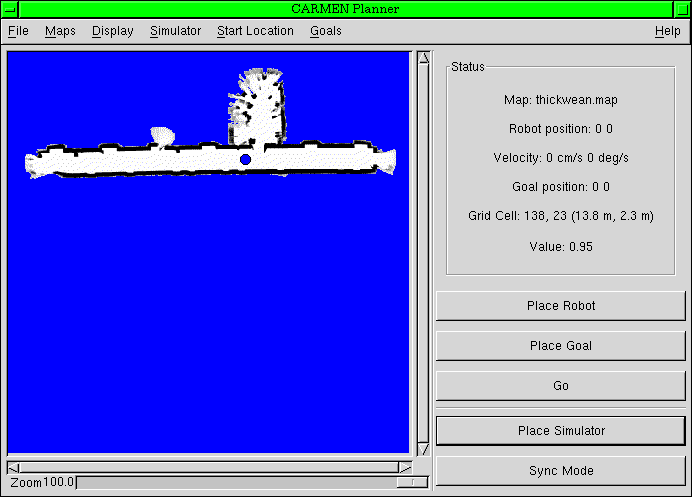Image resolution: width=692 pixels, height=497 pixels.
Task: Open the window menu in the title bar
Action: (10, 9)
